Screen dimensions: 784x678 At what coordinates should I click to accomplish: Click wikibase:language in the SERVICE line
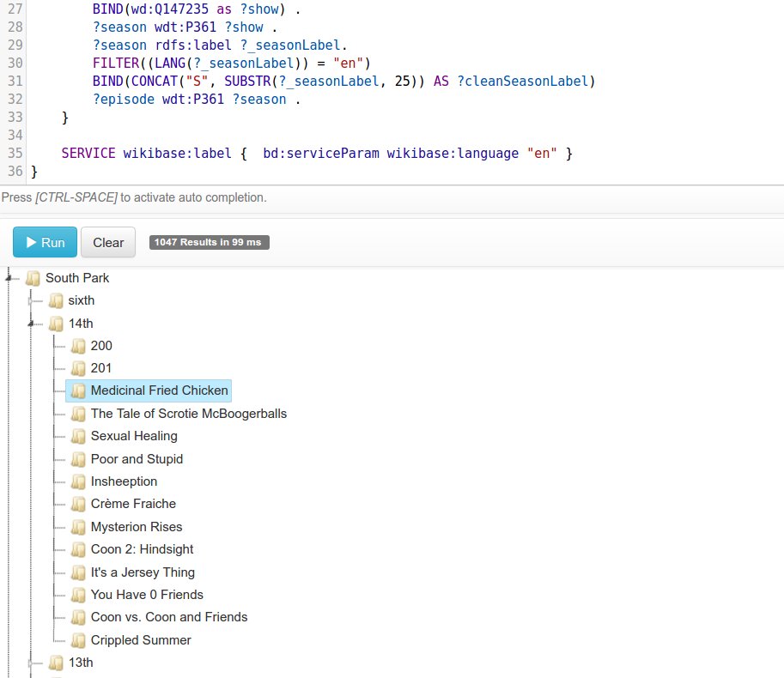click(453, 153)
